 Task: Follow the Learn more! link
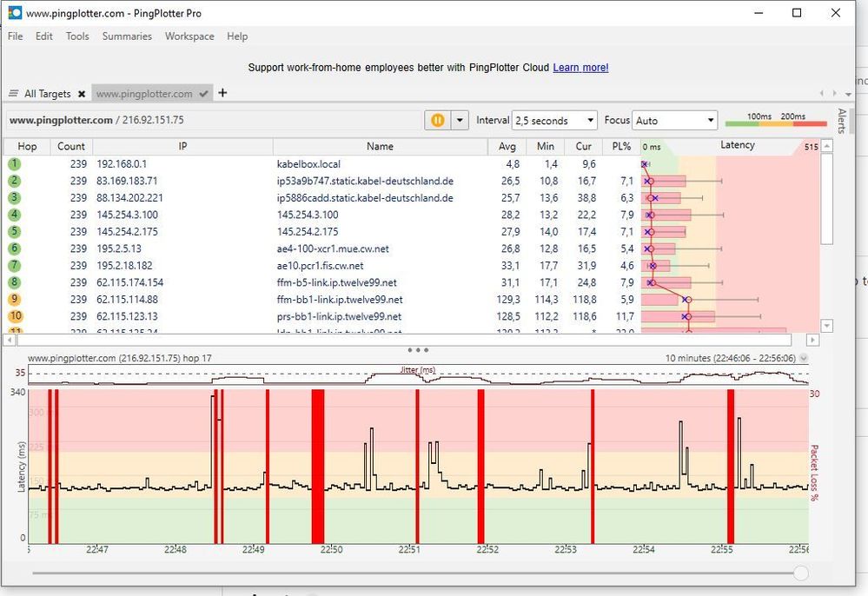(x=580, y=68)
